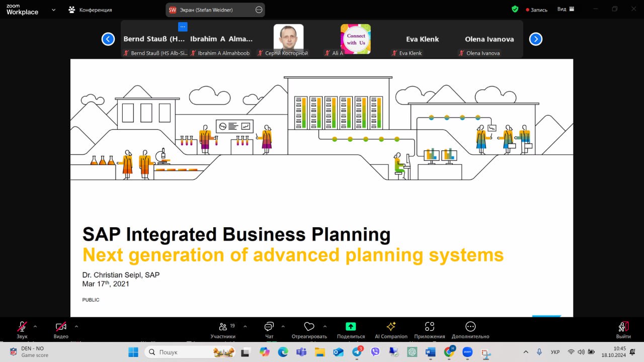Screen dimensions: 644x362
Task: Open the Чат chat panel
Action: tap(269, 327)
